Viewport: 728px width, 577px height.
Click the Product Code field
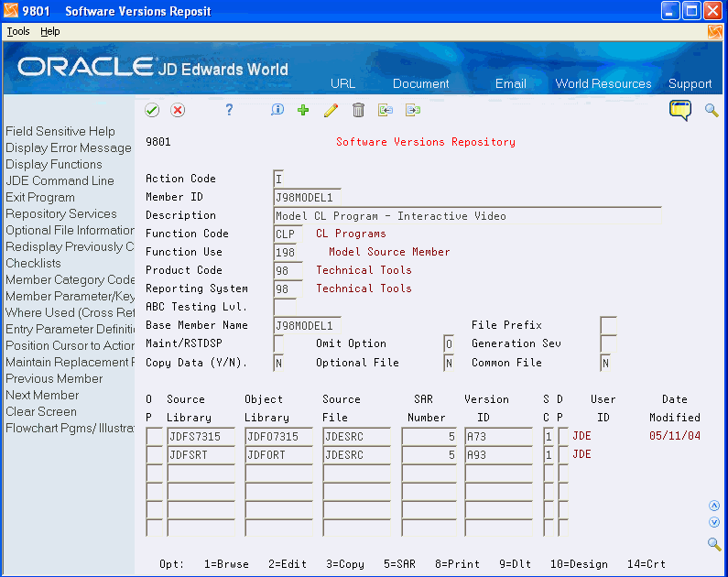click(x=288, y=270)
